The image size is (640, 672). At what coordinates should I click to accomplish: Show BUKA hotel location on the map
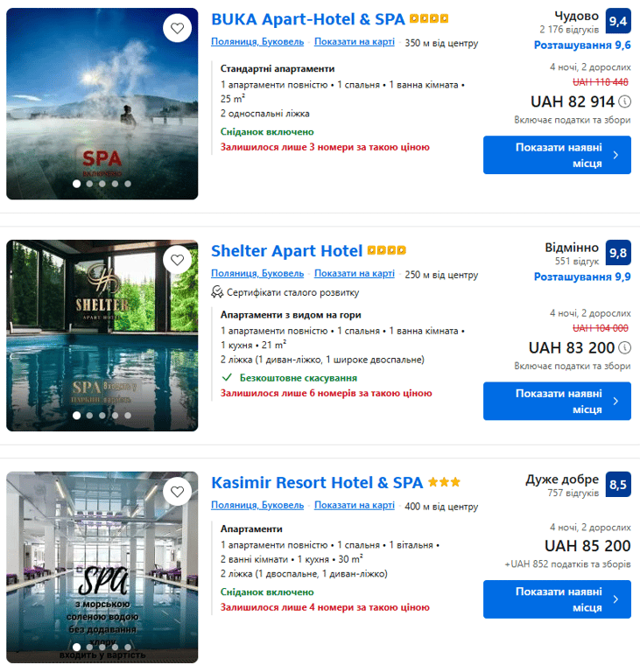(355, 42)
